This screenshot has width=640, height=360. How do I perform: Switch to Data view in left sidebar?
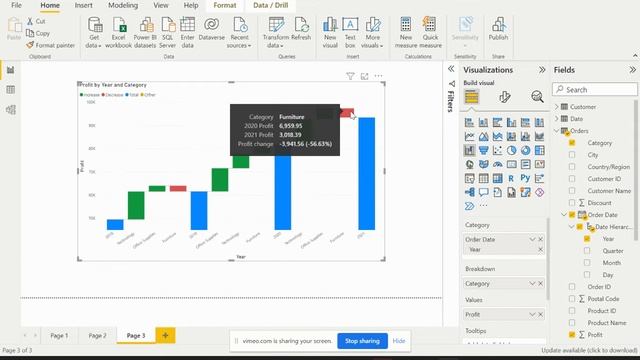[11, 89]
